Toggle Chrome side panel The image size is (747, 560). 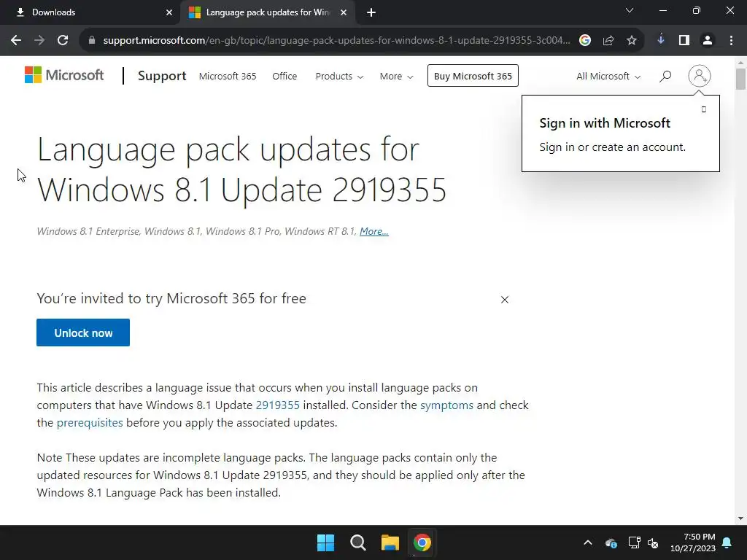[x=684, y=41]
